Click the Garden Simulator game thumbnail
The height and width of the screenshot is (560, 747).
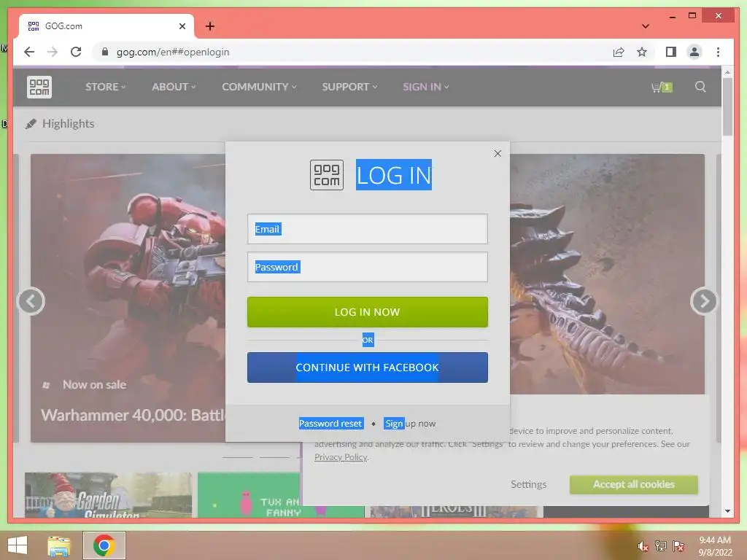coord(108,495)
